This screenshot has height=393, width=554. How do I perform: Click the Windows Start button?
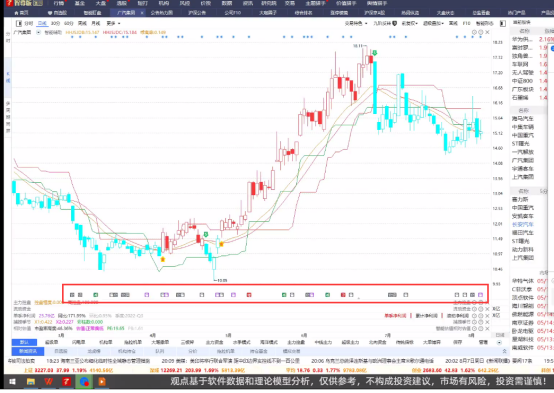[x=12, y=382]
